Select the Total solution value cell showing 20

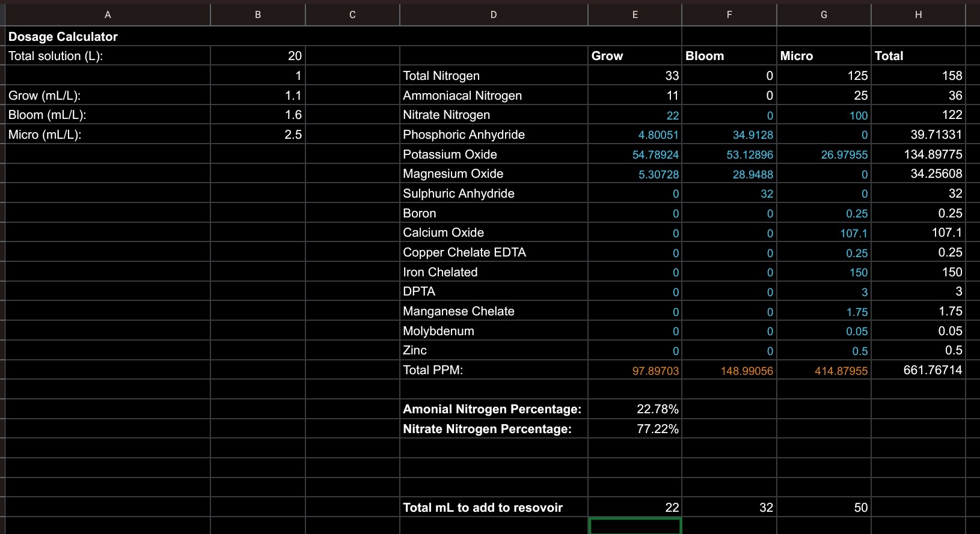pyautogui.click(x=258, y=56)
